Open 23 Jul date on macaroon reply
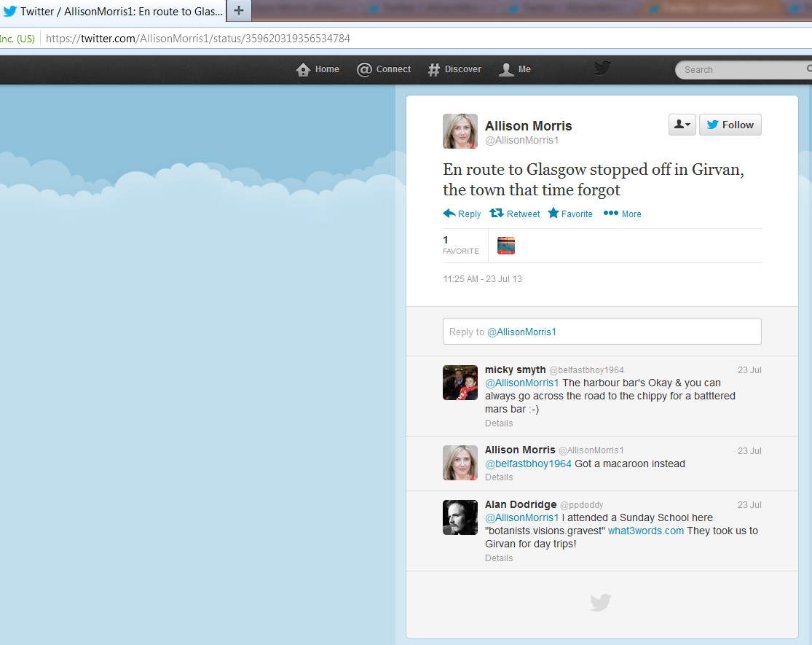Screen dimensions: 812x645 pyautogui.click(x=749, y=450)
